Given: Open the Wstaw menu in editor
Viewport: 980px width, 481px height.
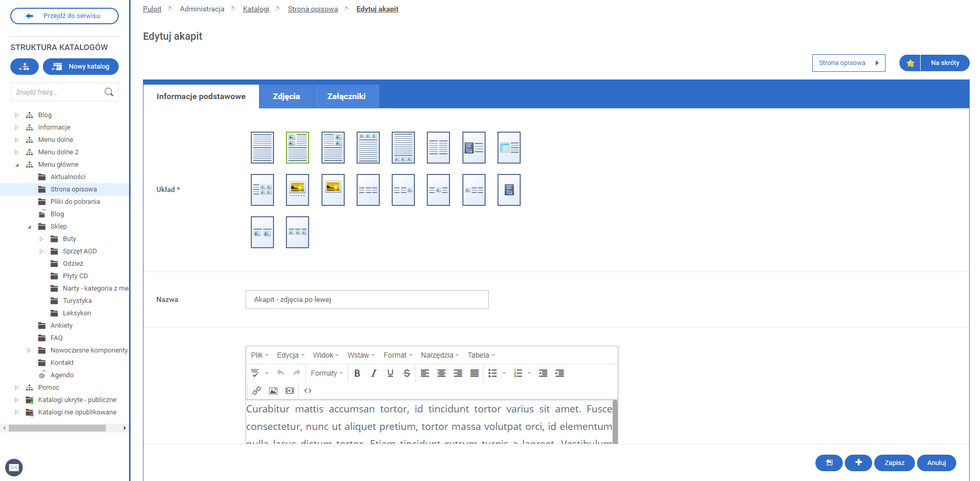Looking at the screenshot, I should (361, 355).
